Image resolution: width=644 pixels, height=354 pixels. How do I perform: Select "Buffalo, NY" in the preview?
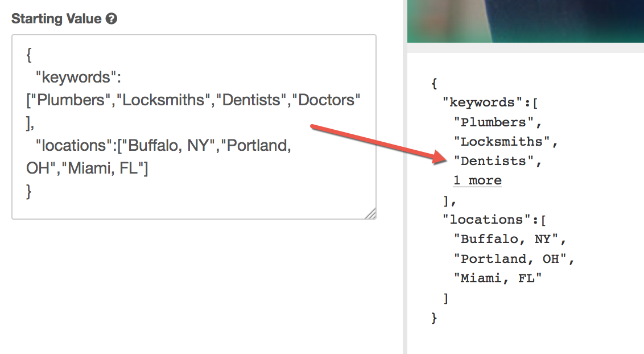506,239
